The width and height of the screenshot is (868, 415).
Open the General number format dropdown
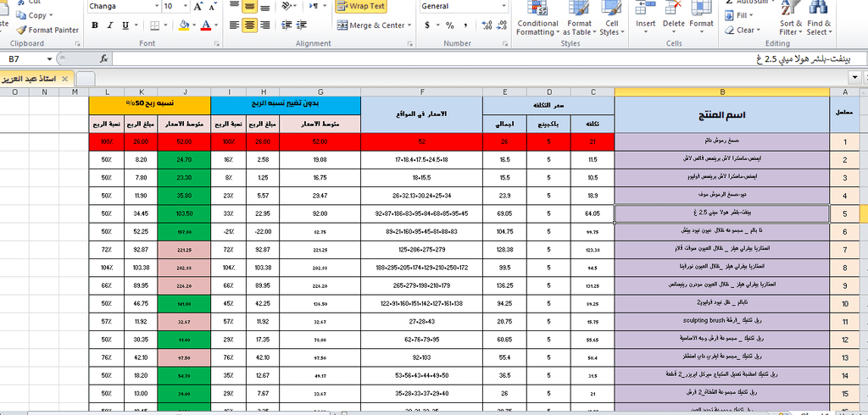(x=504, y=6)
